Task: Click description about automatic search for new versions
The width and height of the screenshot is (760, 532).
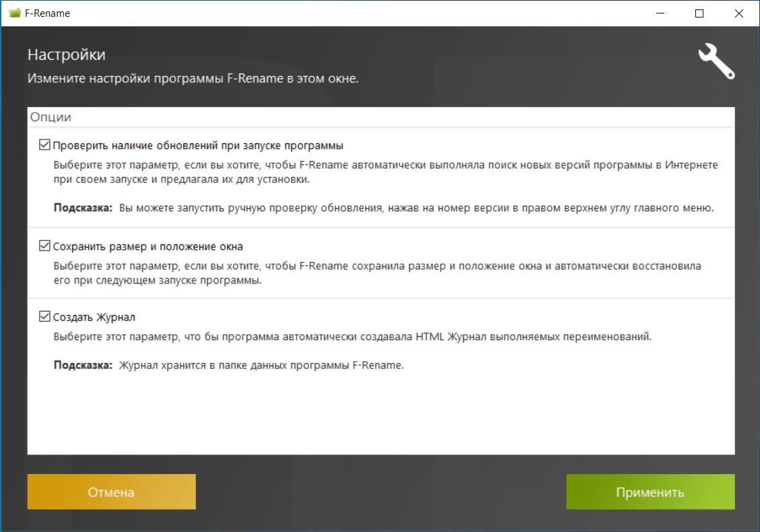Action: pos(385,172)
